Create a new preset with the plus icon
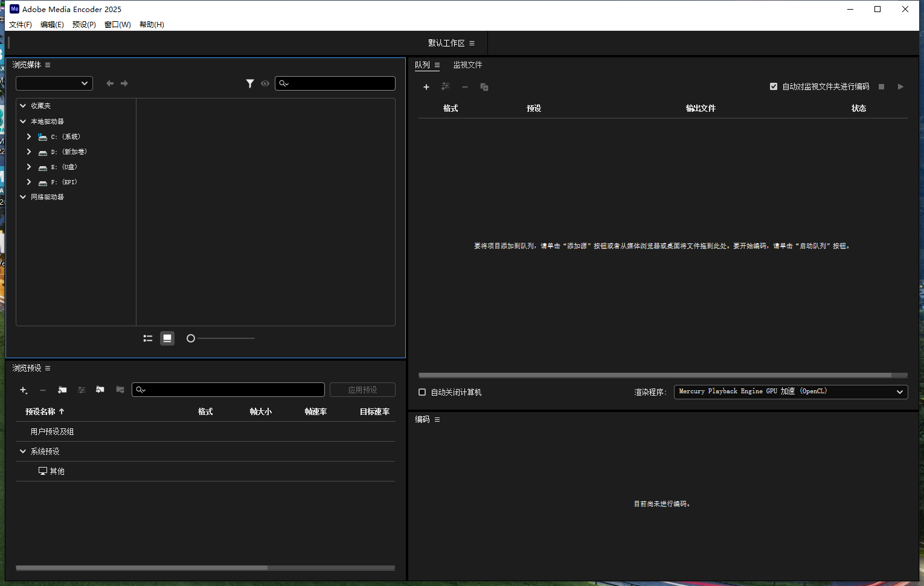 tap(24, 390)
